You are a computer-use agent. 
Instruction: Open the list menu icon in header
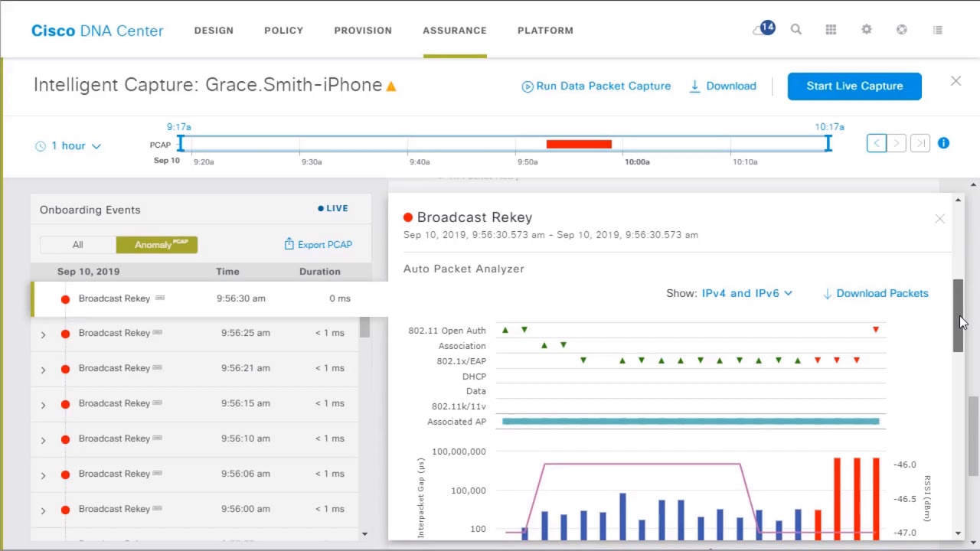coord(938,30)
